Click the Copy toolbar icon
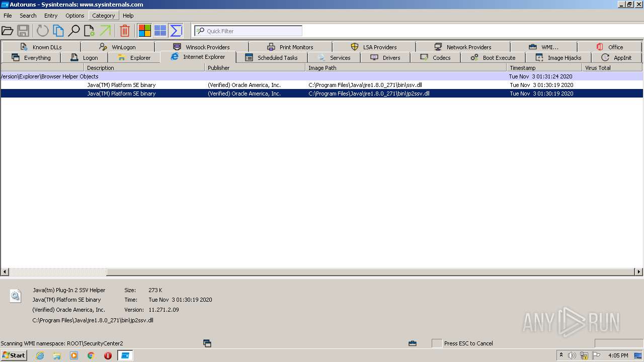644x362 pixels. click(58, 31)
